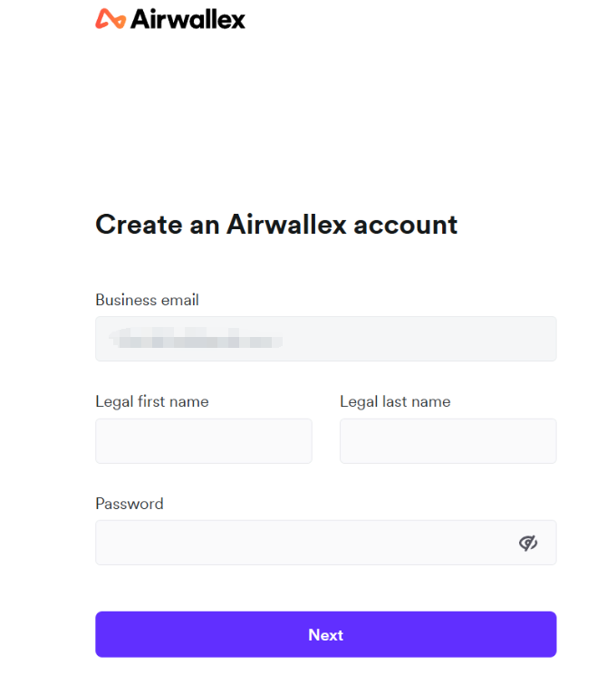Viewport: 616px width, 674px height.
Task: Click the Legal first name field
Action: point(203,441)
